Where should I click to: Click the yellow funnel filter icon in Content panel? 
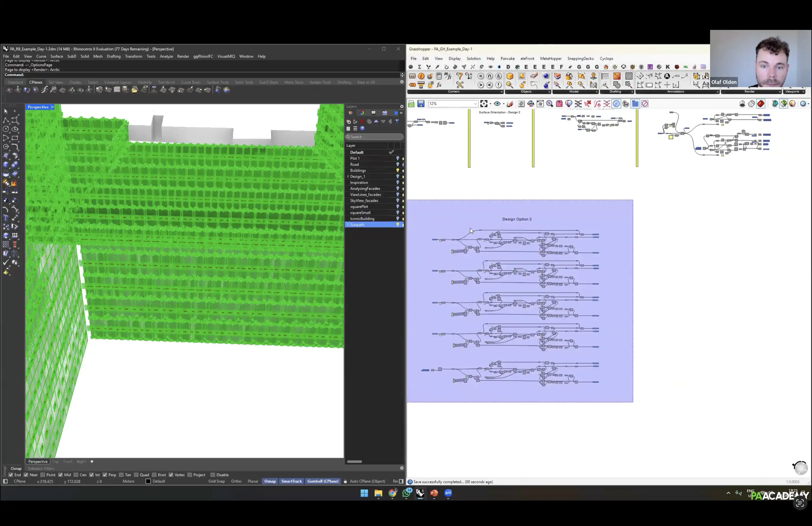point(460,76)
